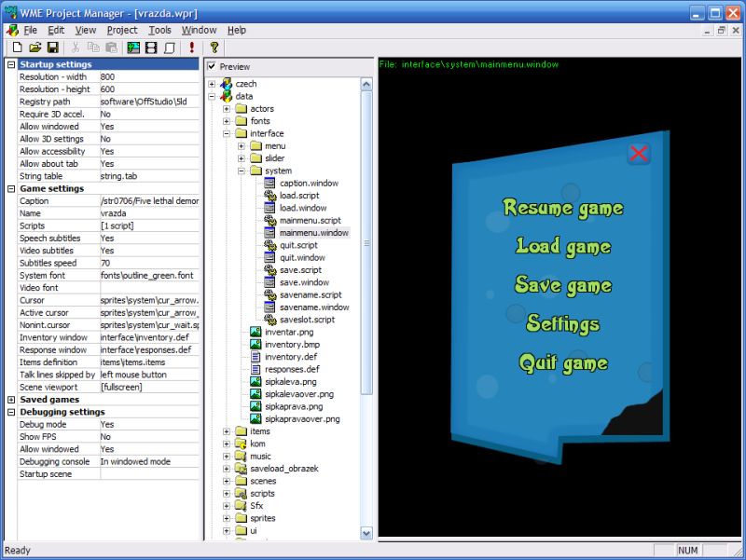Run the game with the red exclamation icon
The height and width of the screenshot is (560, 746).
192,46
